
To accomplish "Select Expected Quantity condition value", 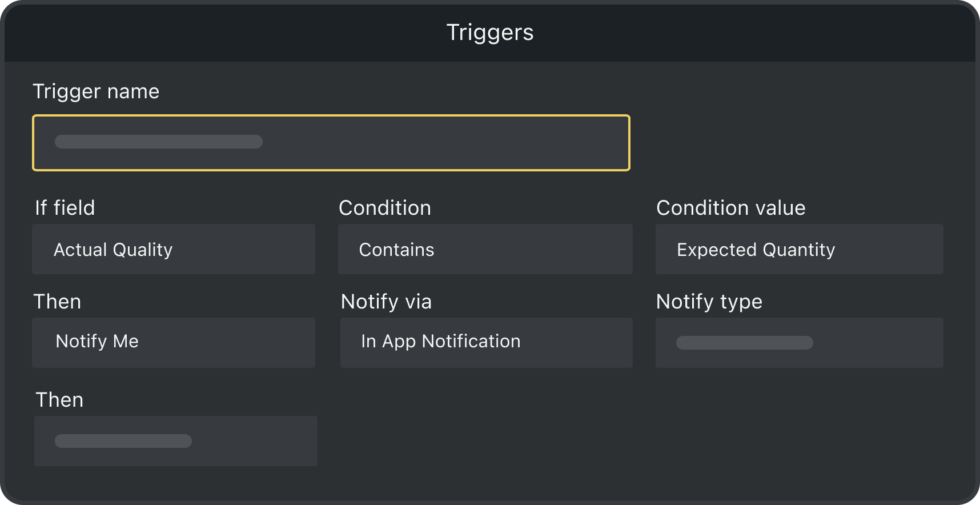I will pyautogui.click(x=799, y=249).
